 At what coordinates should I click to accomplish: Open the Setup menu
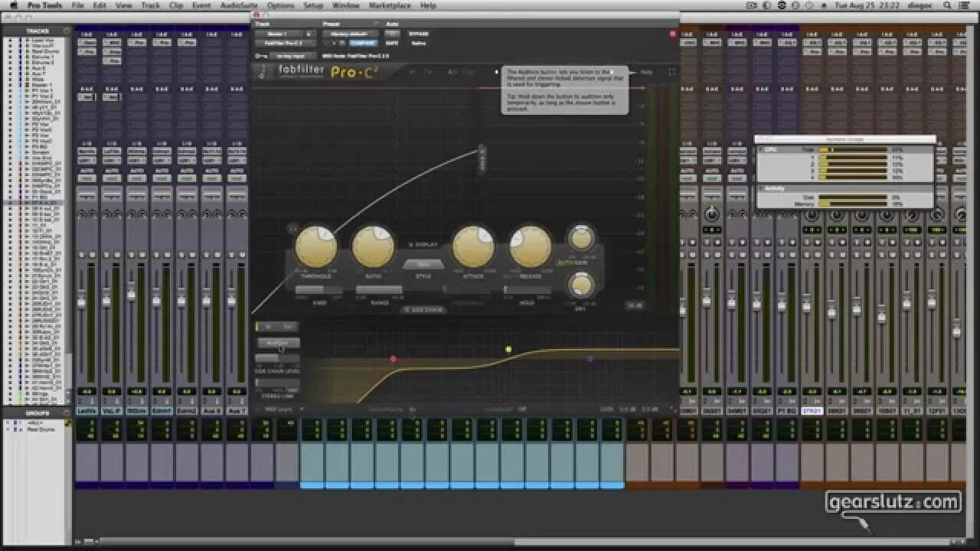[x=313, y=5]
